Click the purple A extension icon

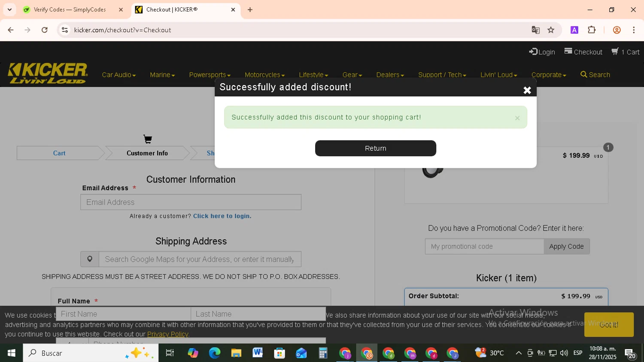[574, 30]
